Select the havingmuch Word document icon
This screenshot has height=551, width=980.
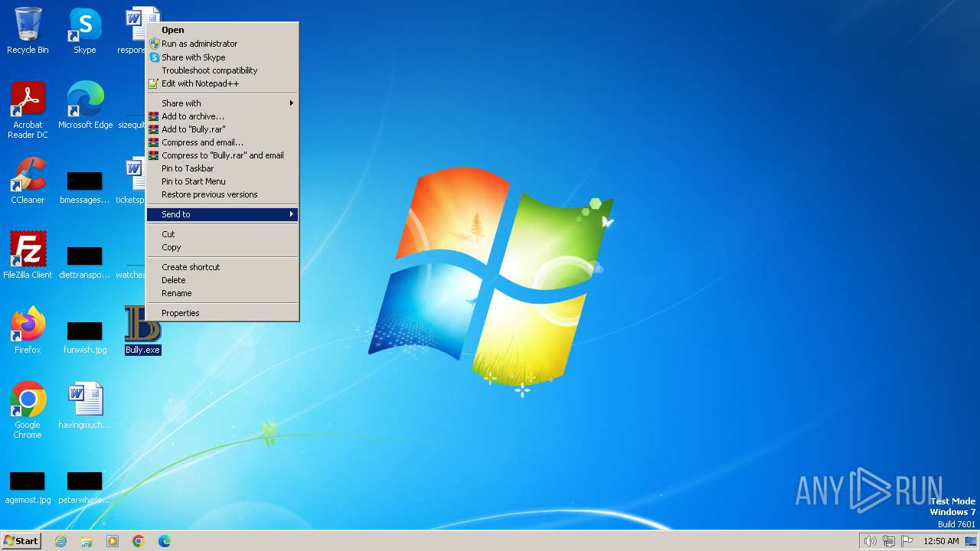click(85, 406)
